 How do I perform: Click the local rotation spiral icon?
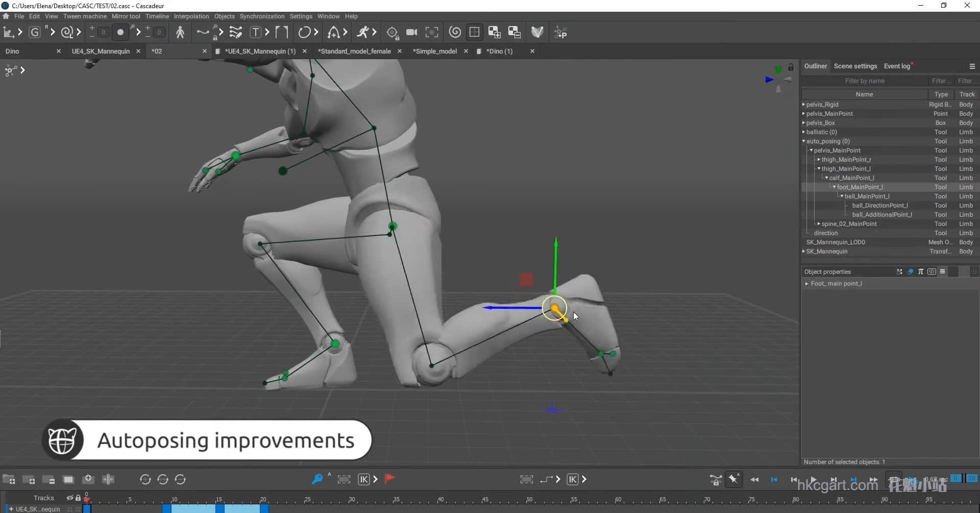click(x=66, y=33)
